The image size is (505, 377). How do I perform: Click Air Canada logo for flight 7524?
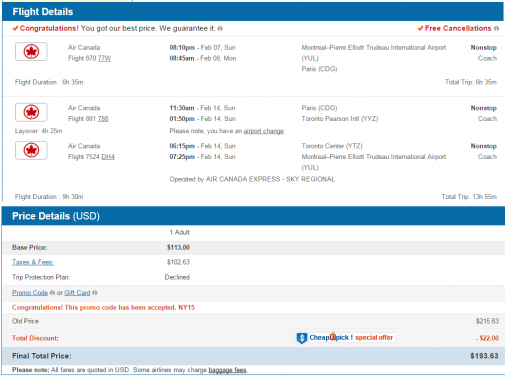click(x=31, y=150)
